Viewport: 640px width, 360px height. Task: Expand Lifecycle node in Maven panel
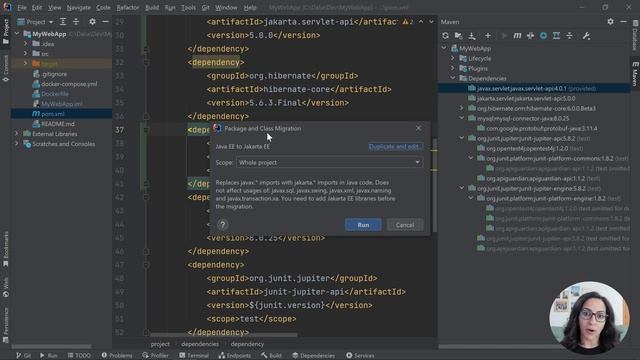[453, 58]
